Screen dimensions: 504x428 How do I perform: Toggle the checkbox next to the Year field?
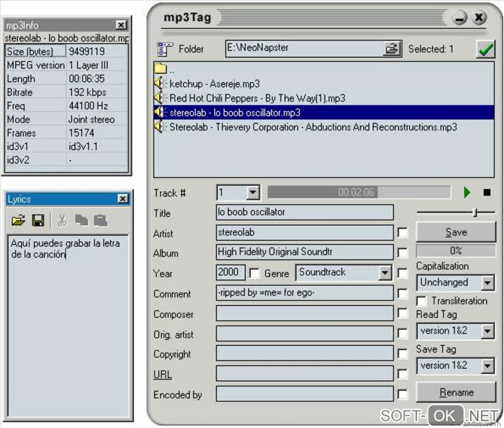coord(254,273)
